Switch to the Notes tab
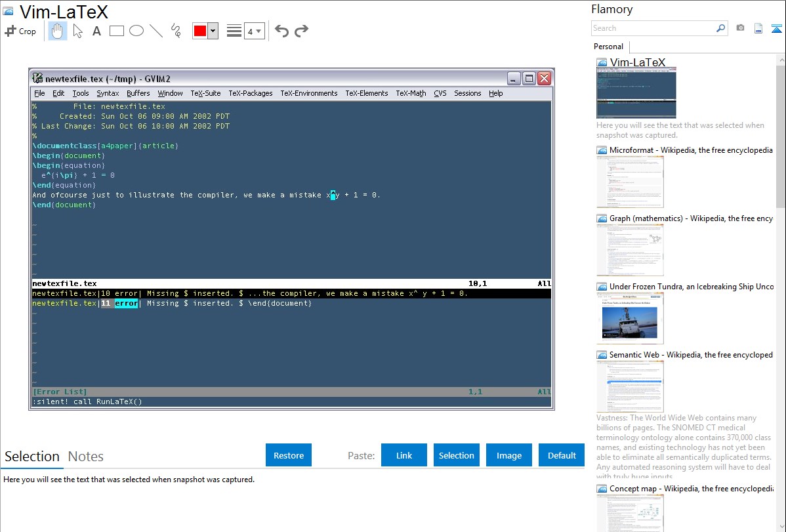The height and width of the screenshot is (532, 786). 86,457
